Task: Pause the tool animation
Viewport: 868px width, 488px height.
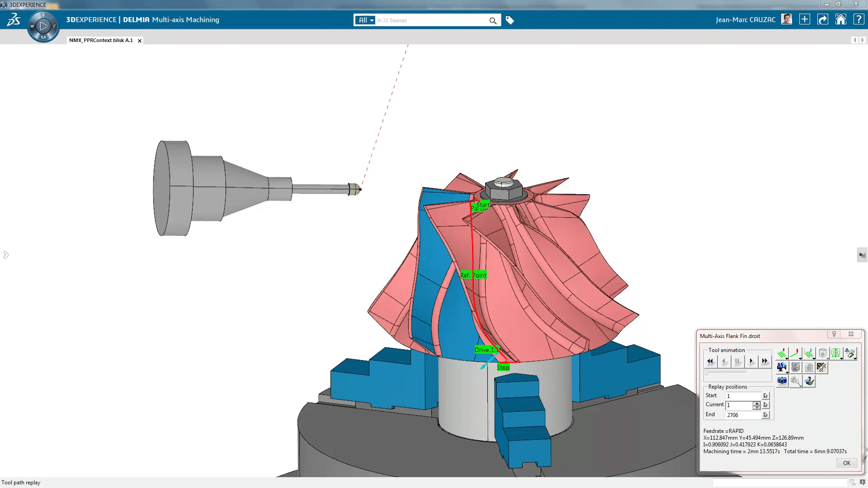Action: tap(738, 361)
